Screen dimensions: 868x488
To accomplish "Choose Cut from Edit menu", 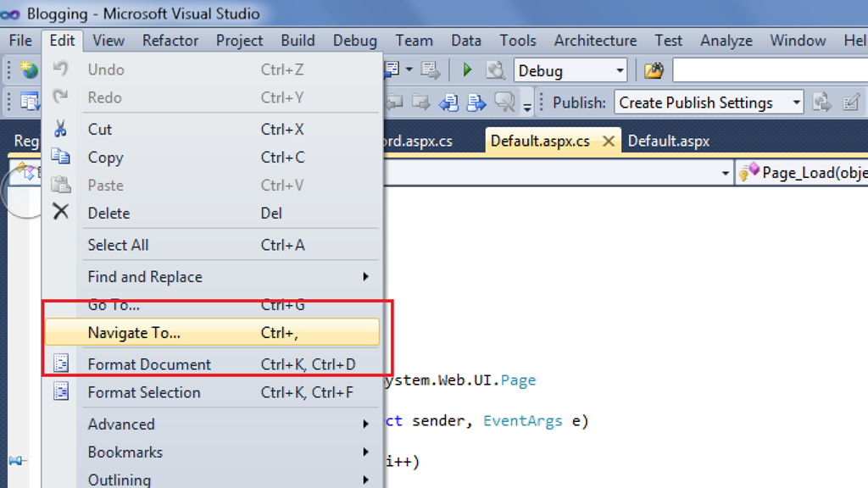I will click(x=213, y=129).
